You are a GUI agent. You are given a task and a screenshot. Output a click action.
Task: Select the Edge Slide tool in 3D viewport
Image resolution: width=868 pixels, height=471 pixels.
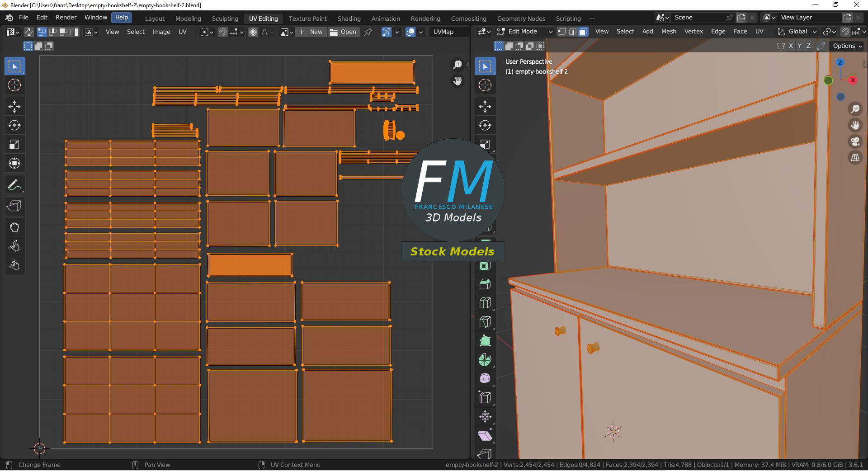pos(485,398)
